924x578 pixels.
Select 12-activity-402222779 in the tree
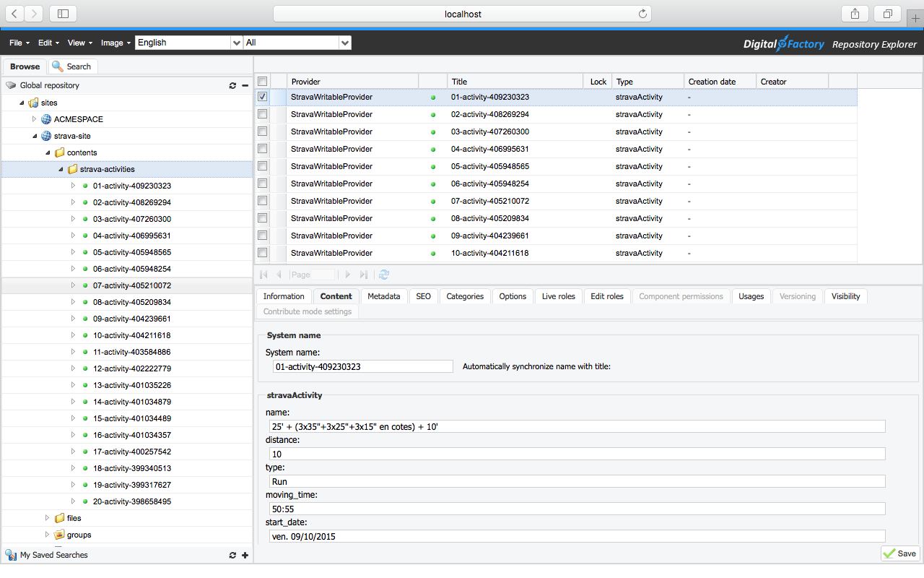pyautogui.click(x=131, y=368)
